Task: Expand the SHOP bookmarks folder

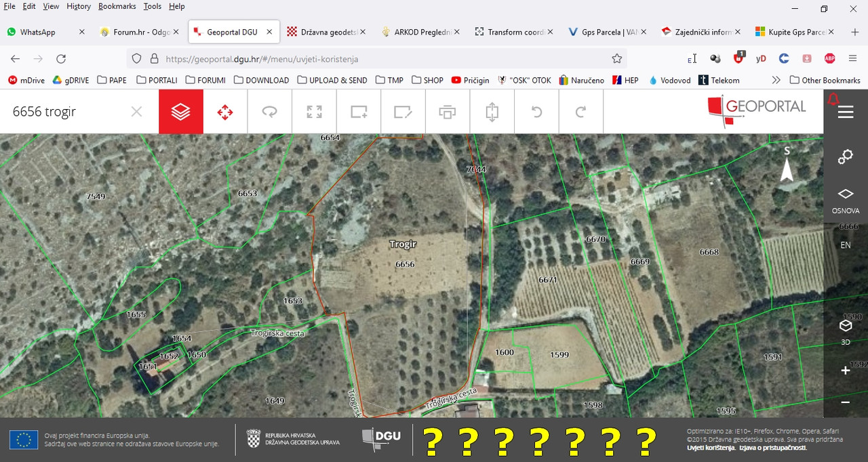Action: coord(427,80)
